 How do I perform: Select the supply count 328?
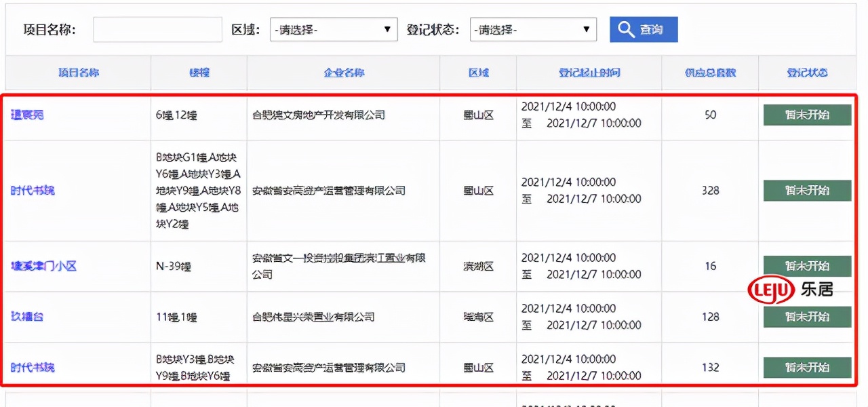tap(710, 190)
